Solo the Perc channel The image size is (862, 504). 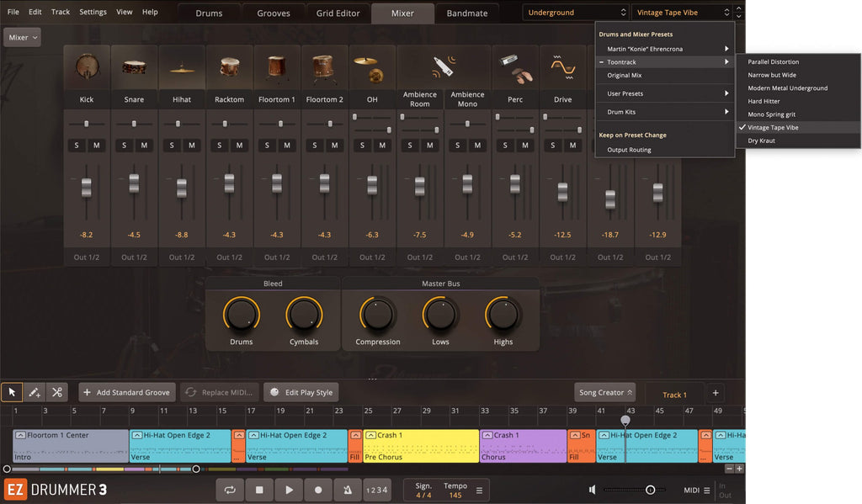point(505,145)
